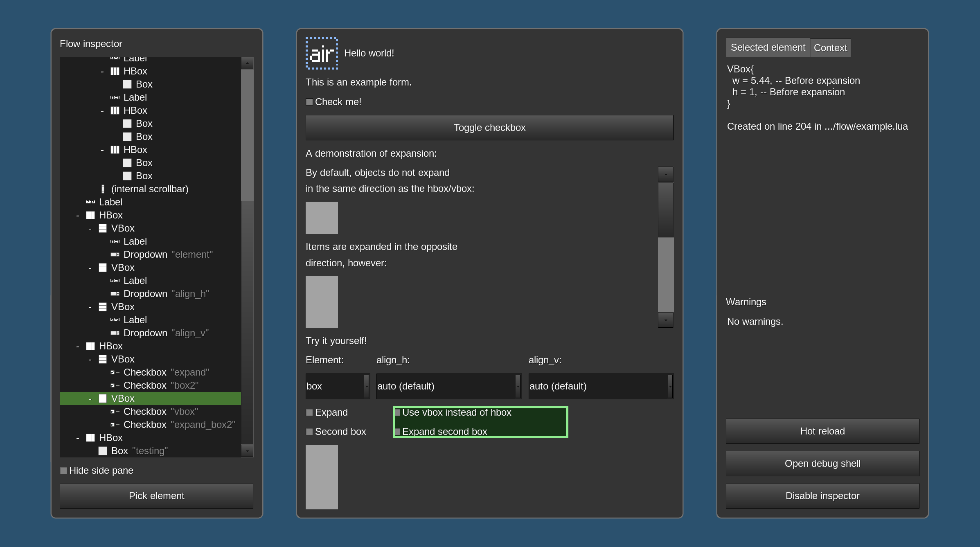Tick the Second box checkbox
Screen dimensions: 980x547
[x=310, y=432]
